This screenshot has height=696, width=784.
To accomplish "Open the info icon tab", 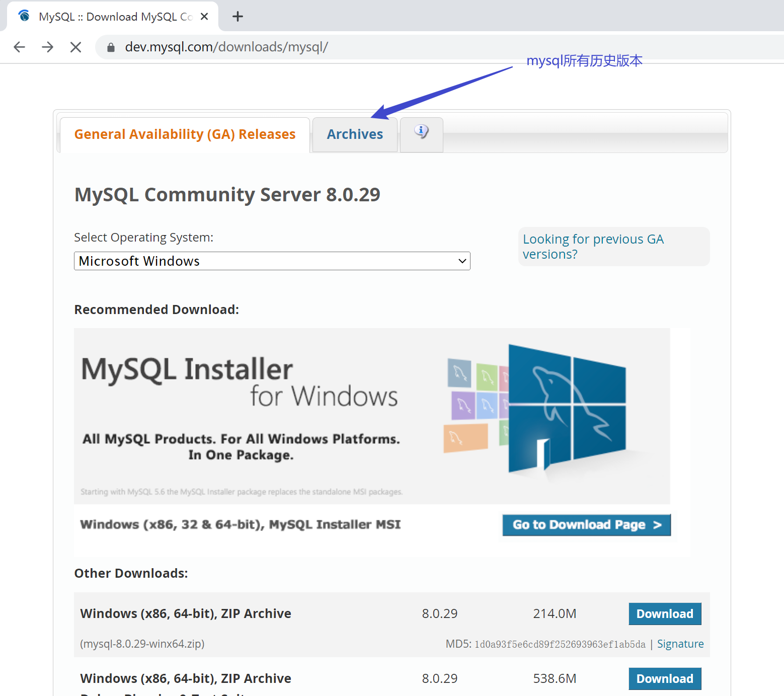I will click(421, 134).
